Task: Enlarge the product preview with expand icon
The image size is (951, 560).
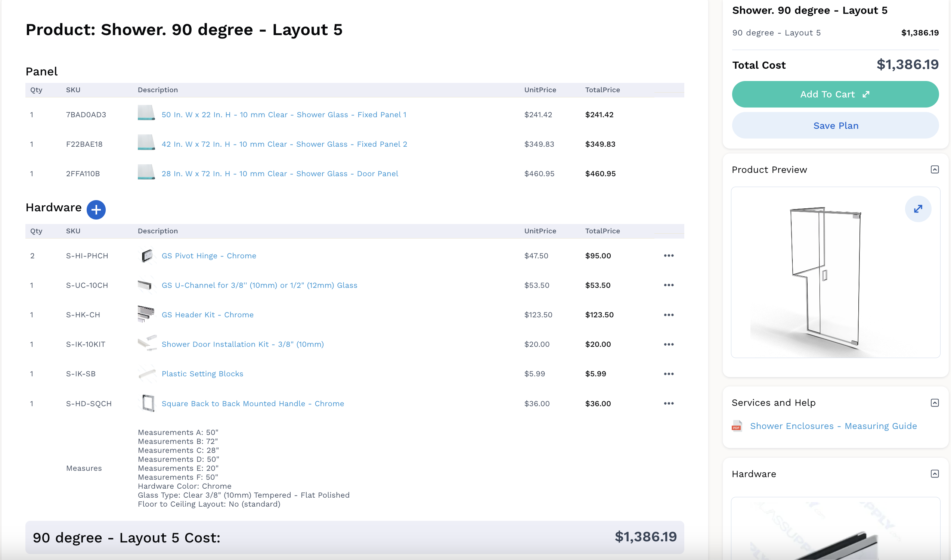Action: [918, 209]
